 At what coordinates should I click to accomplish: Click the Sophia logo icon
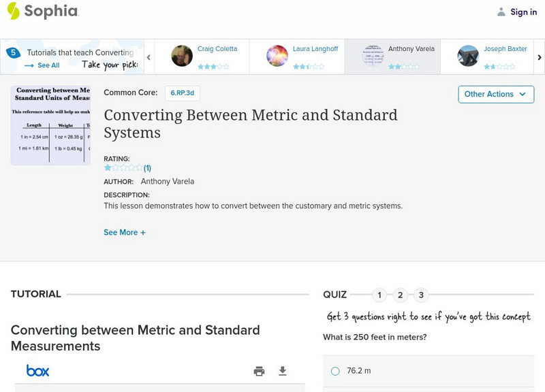(x=13, y=11)
